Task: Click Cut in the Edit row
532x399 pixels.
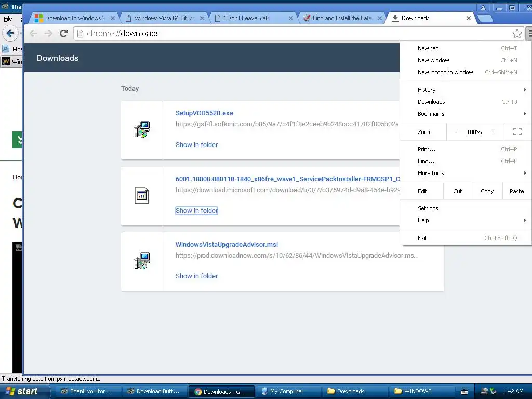Action: [x=458, y=191]
